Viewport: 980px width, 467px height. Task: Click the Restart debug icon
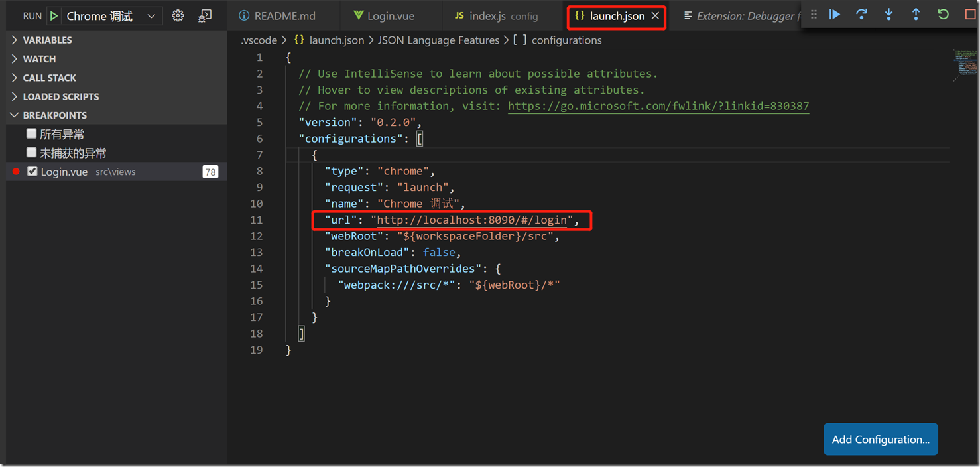[943, 14]
